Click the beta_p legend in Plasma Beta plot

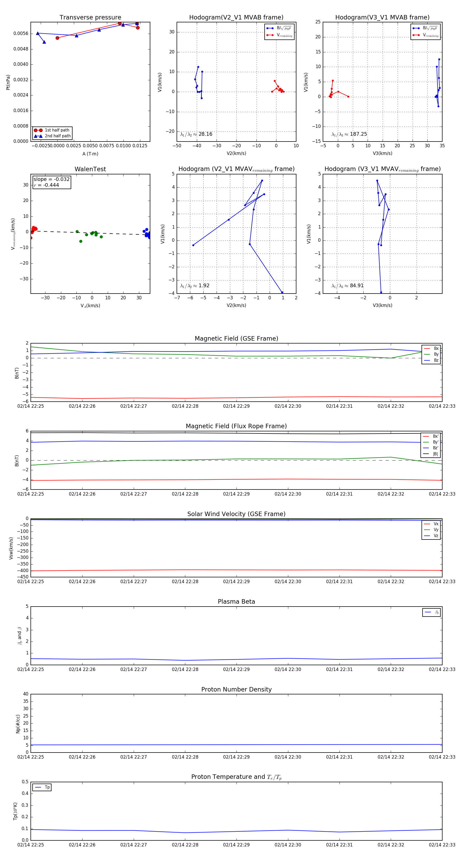pos(431,612)
